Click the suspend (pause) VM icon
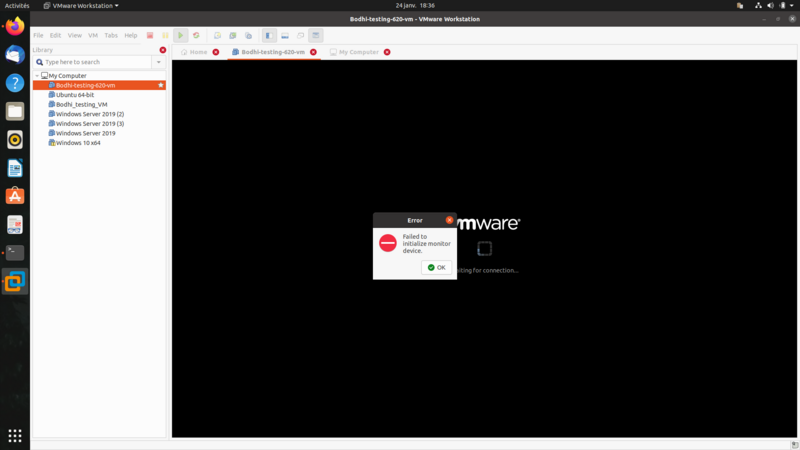 [165, 35]
